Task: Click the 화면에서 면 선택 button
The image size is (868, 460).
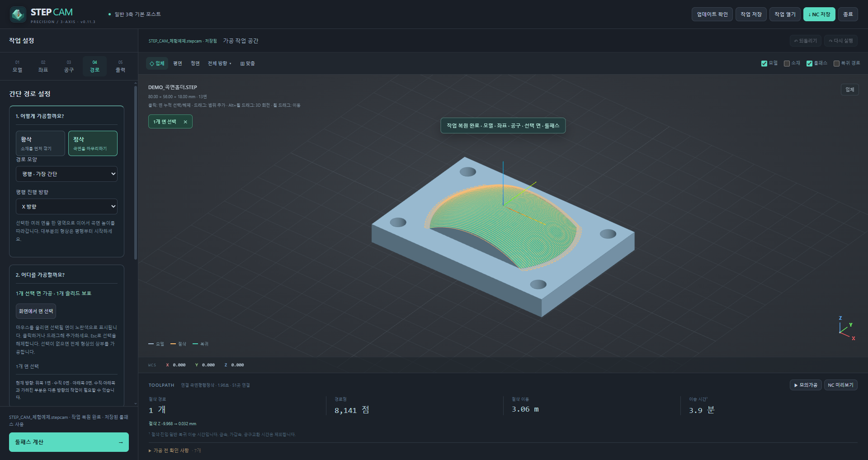Action: coord(36,311)
